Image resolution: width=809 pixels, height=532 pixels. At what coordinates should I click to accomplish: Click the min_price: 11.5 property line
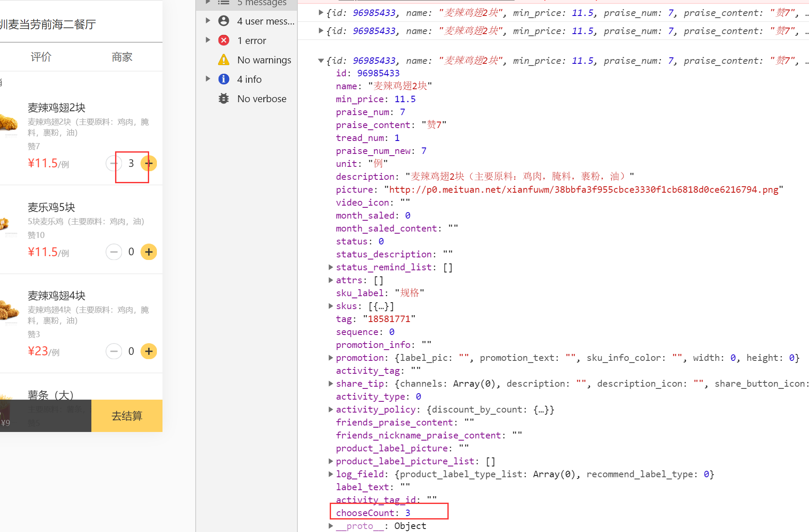pos(376,99)
